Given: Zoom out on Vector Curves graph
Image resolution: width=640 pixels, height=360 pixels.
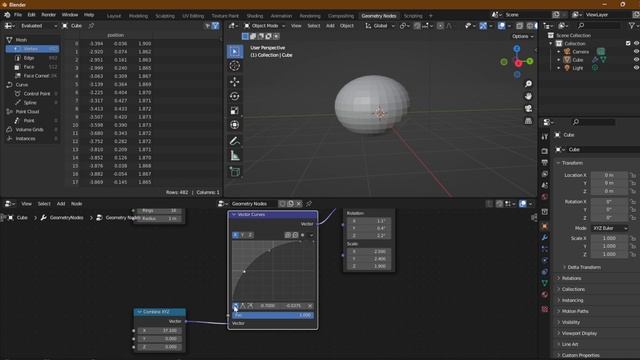Looking at the screenshot, I should [295, 235].
